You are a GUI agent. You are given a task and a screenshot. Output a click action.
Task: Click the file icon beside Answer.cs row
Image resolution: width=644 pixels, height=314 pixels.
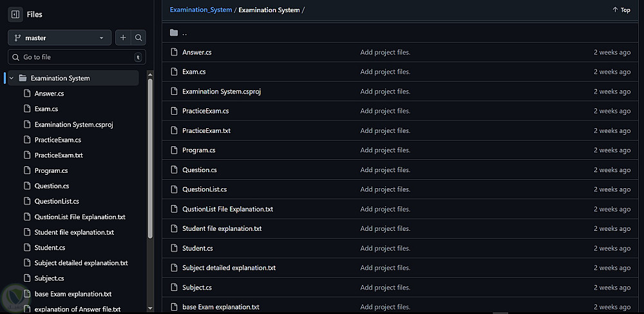[174, 52]
